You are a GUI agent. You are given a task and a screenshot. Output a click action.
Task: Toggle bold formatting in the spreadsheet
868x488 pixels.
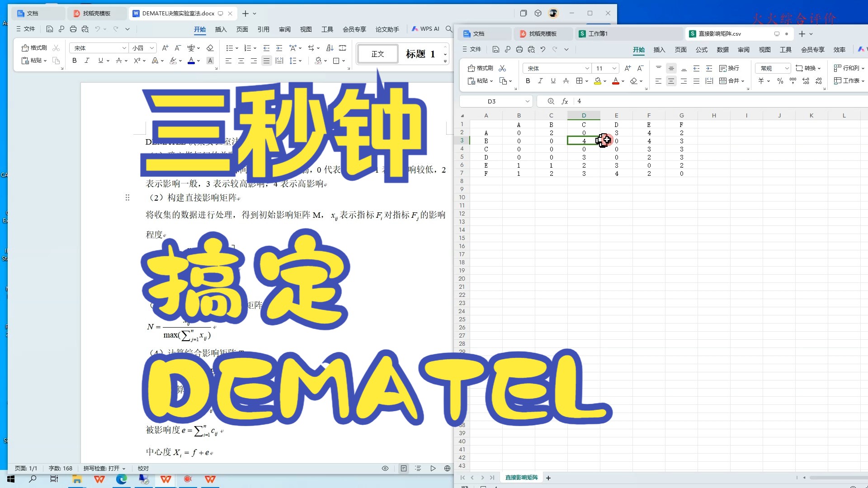(528, 81)
